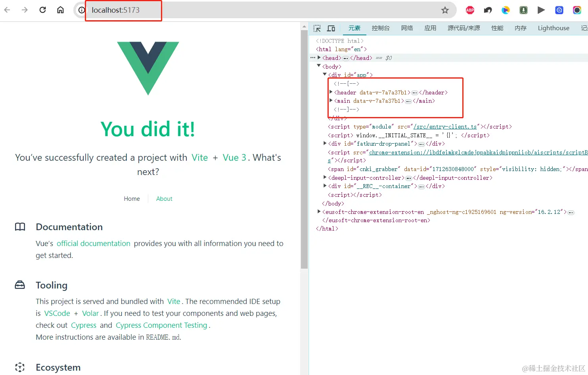
Task: Activate the DevTools element inspector picker
Action: click(317, 28)
